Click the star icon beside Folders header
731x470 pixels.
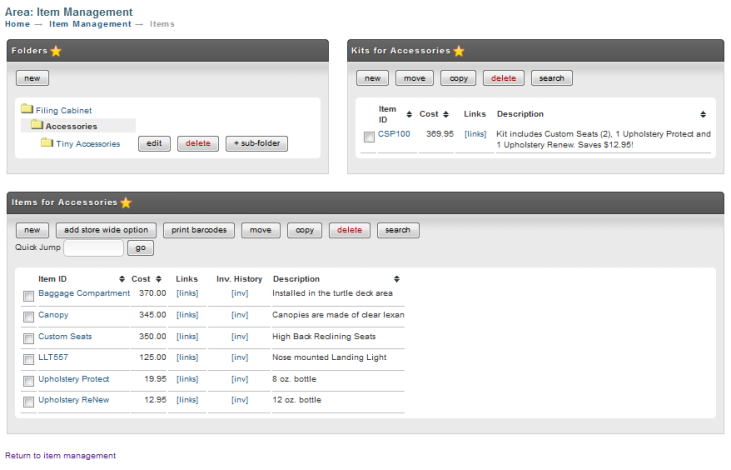click(x=56, y=51)
